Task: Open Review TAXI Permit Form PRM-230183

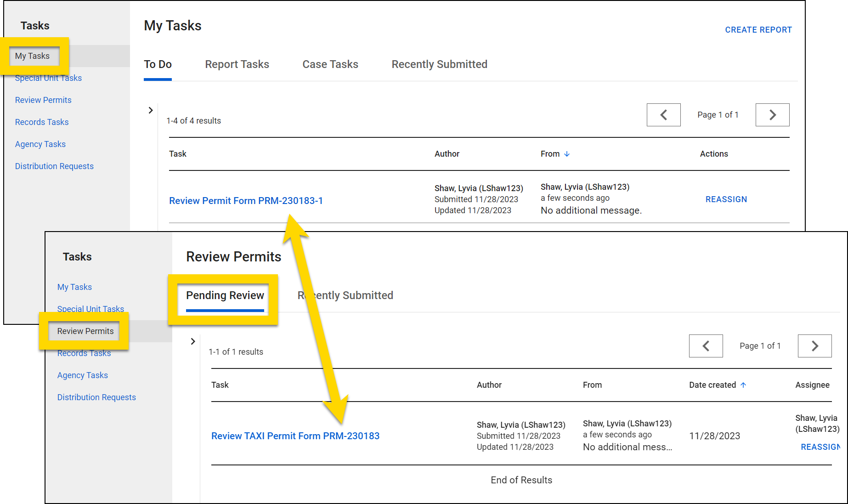Action: [295, 436]
